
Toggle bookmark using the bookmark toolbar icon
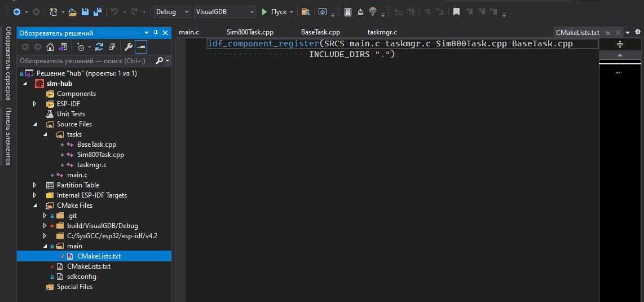[456, 12]
